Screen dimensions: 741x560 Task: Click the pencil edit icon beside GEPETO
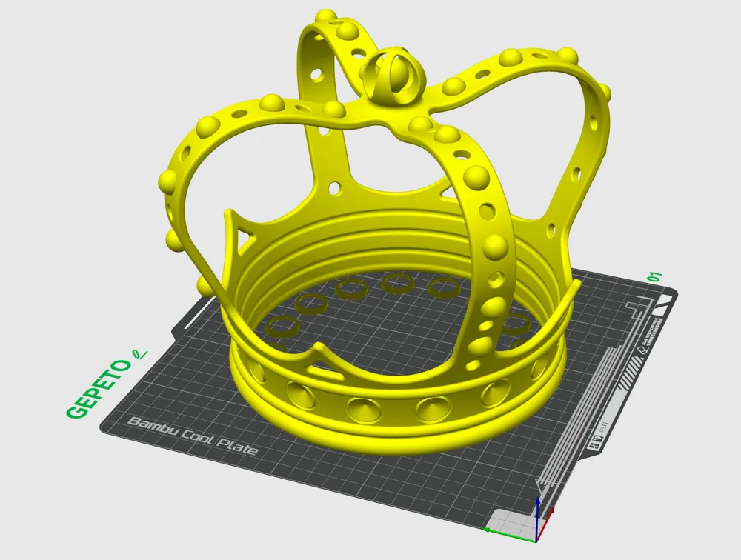pyautogui.click(x=140, y=353)
